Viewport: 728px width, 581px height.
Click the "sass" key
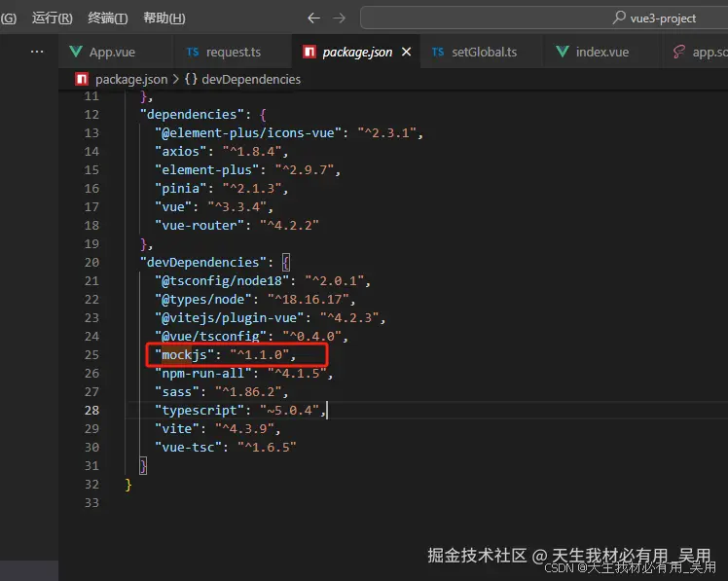pyautogui.click(x=176, y=391)
